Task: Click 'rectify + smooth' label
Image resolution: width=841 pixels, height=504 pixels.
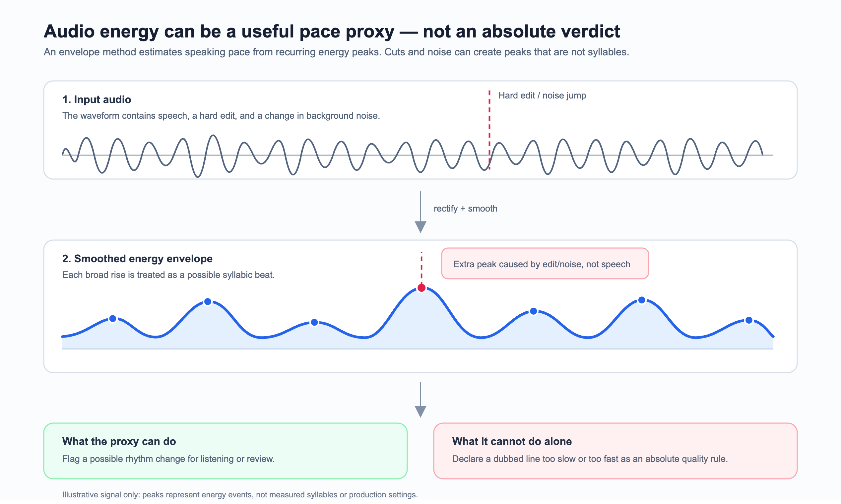Action: click(x=466, y=209)
